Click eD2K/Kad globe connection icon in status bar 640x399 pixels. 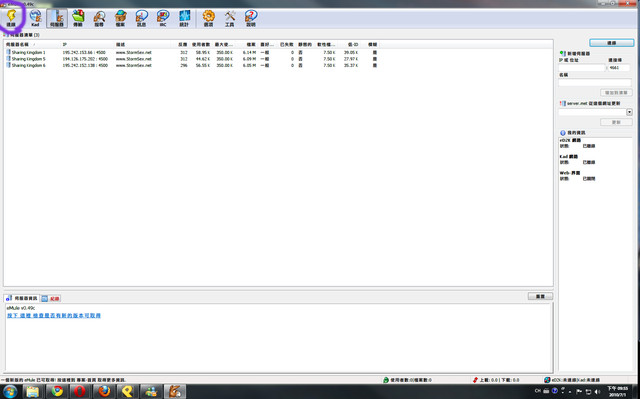tap(547, 380)
